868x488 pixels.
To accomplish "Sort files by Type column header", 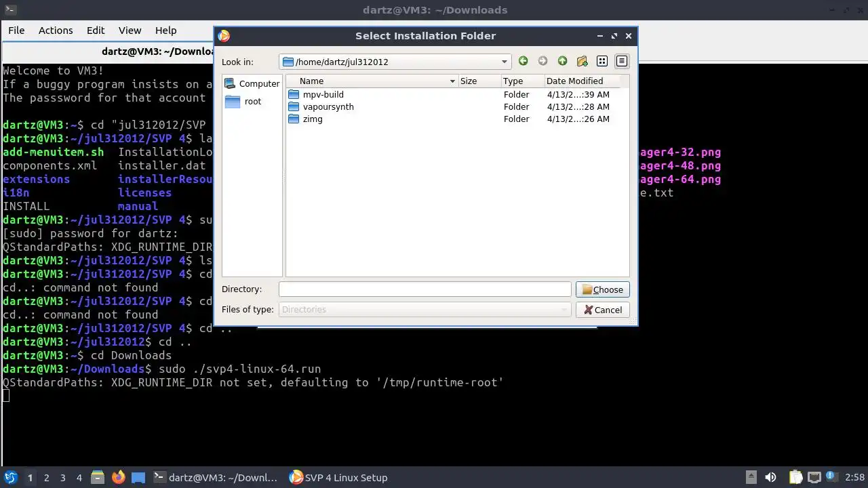I will click(x=521, y=81).
